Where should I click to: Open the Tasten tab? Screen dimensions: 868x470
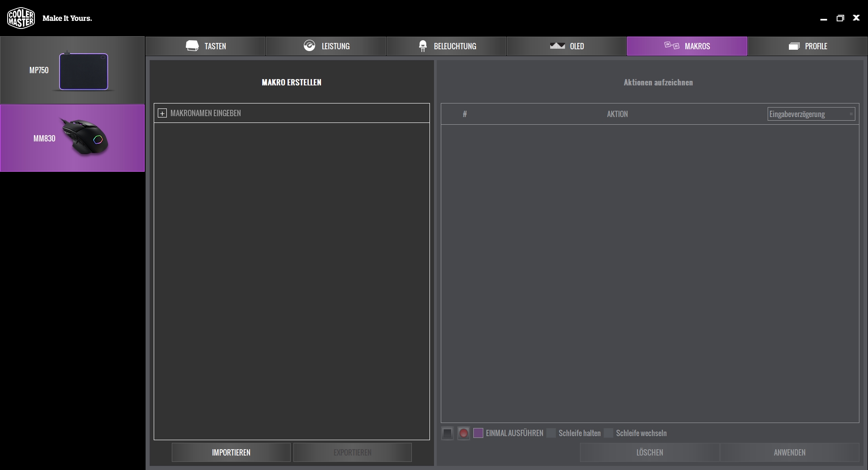[x=206, y=46]
